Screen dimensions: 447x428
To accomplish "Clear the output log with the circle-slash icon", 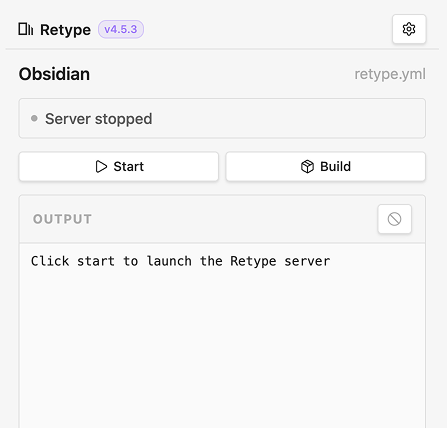I will 394,219.
